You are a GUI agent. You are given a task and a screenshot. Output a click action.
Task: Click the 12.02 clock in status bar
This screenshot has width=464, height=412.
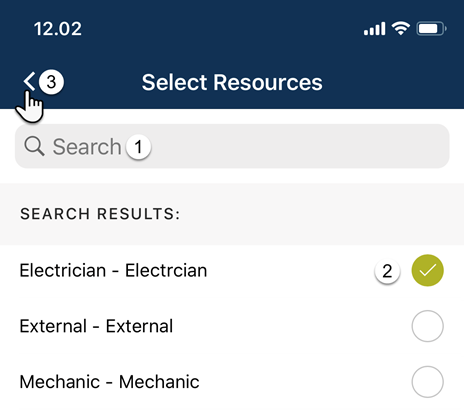[58, 29]
